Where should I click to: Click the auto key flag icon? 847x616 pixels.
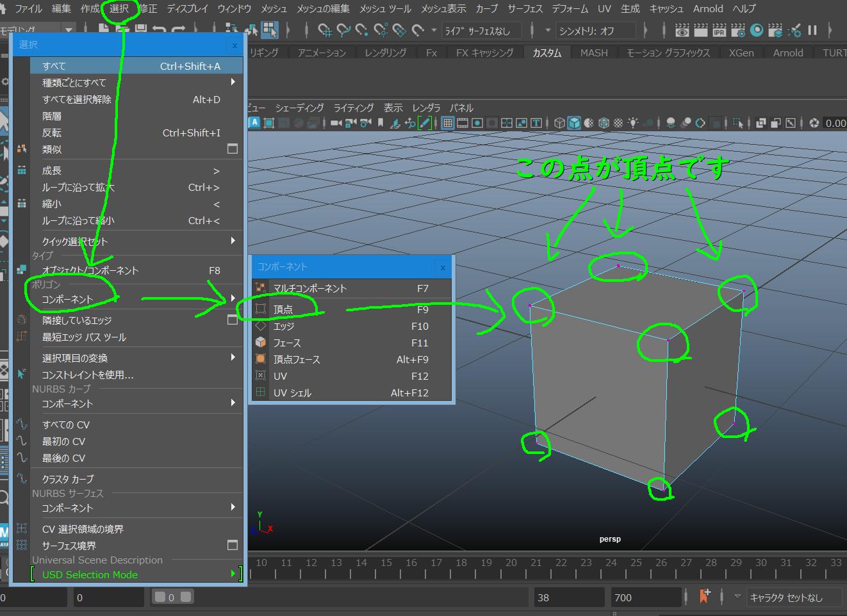point(705,597)
